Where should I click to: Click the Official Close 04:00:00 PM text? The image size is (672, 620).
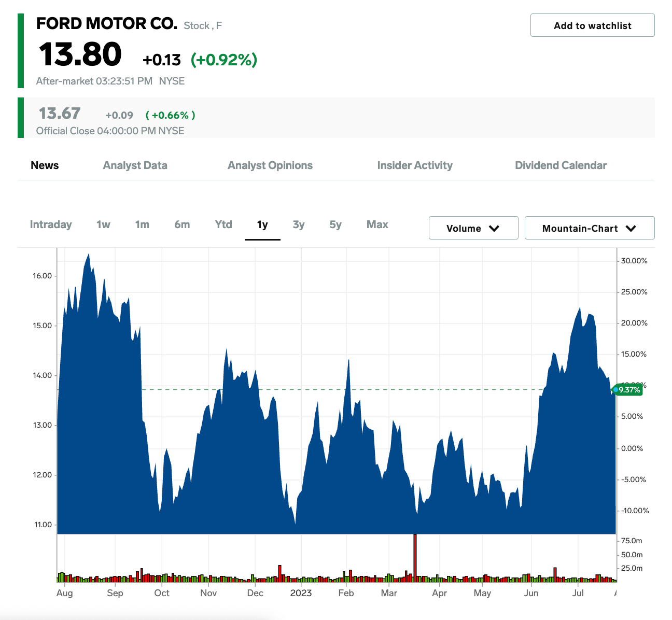(x=110, y=131)
